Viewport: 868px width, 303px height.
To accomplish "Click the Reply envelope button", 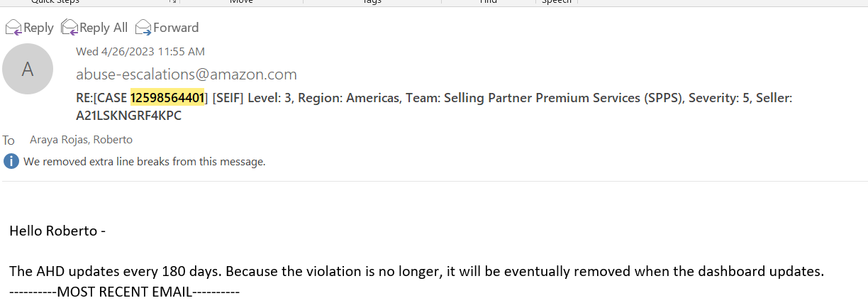I will 30,28.
